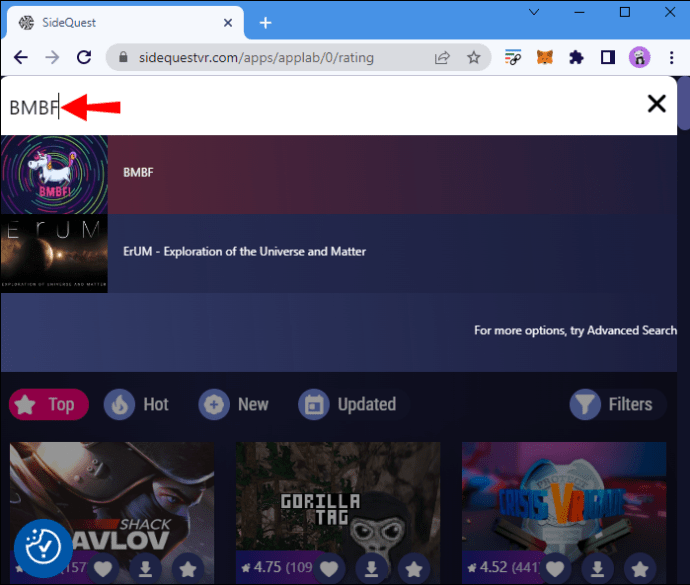690x585 pixels.
Task: Favorite Gorilla Tag with star icon
Action: tap(414, 568)
